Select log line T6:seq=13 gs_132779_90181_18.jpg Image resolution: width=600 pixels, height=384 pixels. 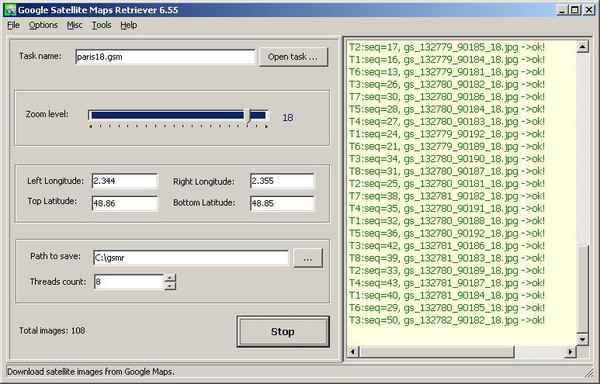[x=446, y=72]
